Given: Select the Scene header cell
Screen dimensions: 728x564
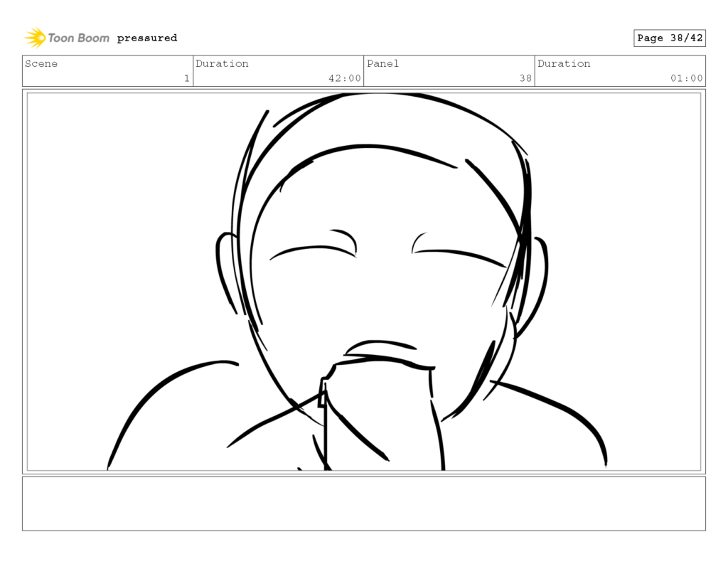Looking at the screenshot, I should click(42, 64).
